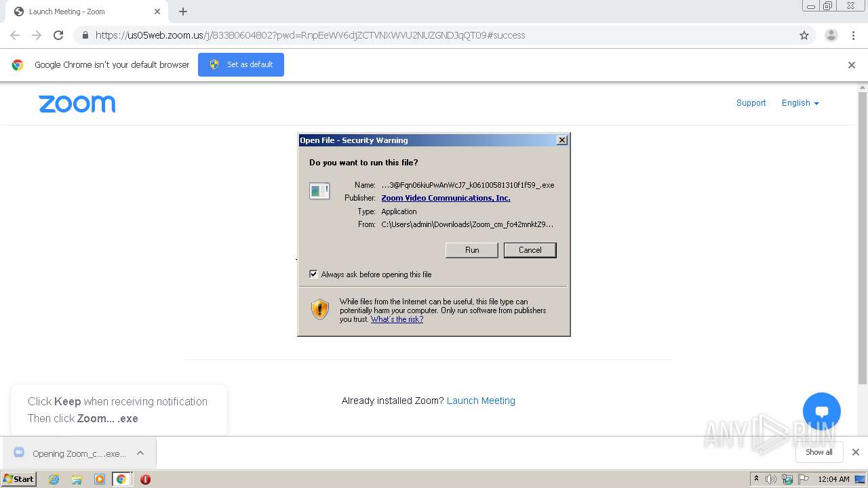
Task: Open the Chrome three-dot menu
Action: point(853,35)
